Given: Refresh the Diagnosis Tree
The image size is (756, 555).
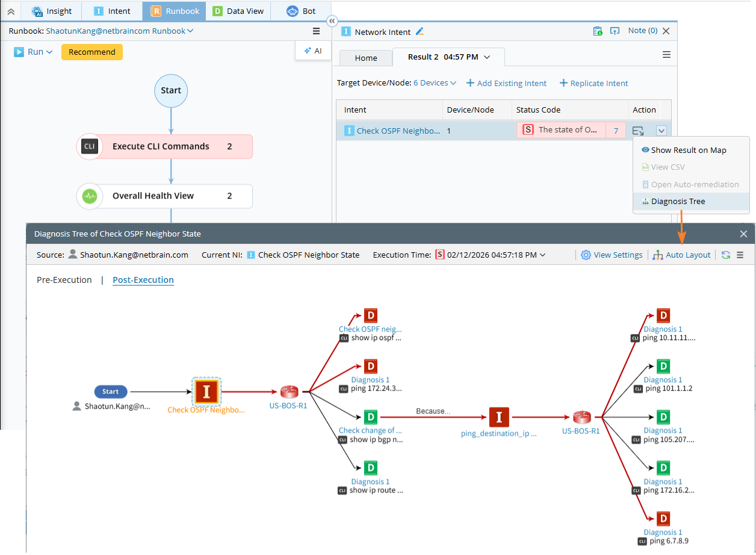Looking at the screenshot, I should click(x=726, y=255).
